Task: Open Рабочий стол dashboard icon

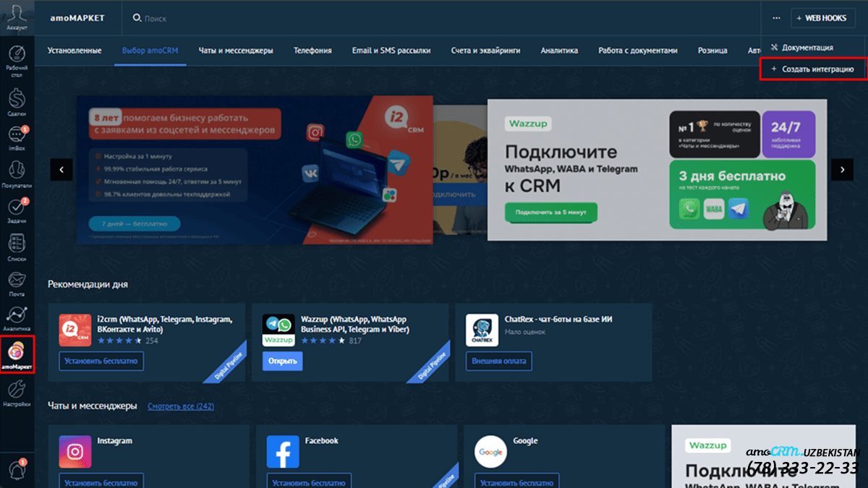Action: tap(17, 59)
